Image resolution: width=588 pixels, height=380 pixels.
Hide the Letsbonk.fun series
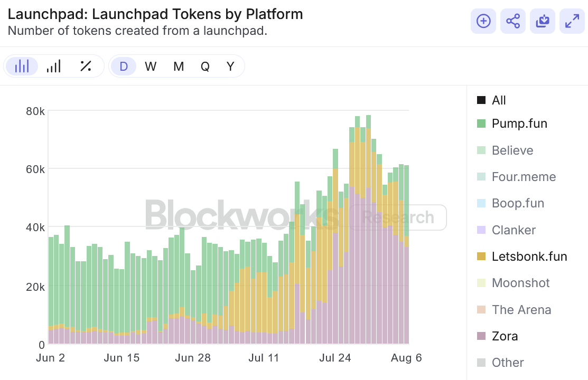click(529, 256)
